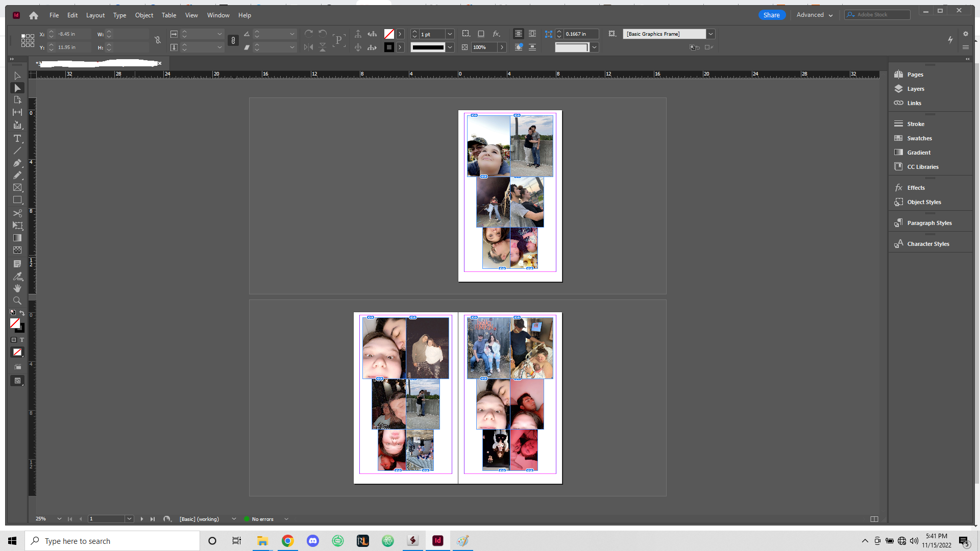This screenshot has width=980, height=551.
Task: Select the Scissors tool
Action: 17,213
